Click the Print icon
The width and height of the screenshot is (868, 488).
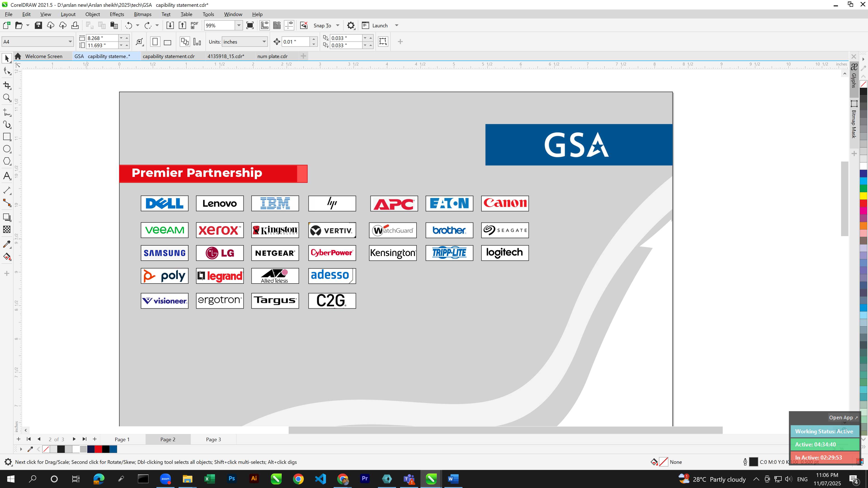(75, 26)
